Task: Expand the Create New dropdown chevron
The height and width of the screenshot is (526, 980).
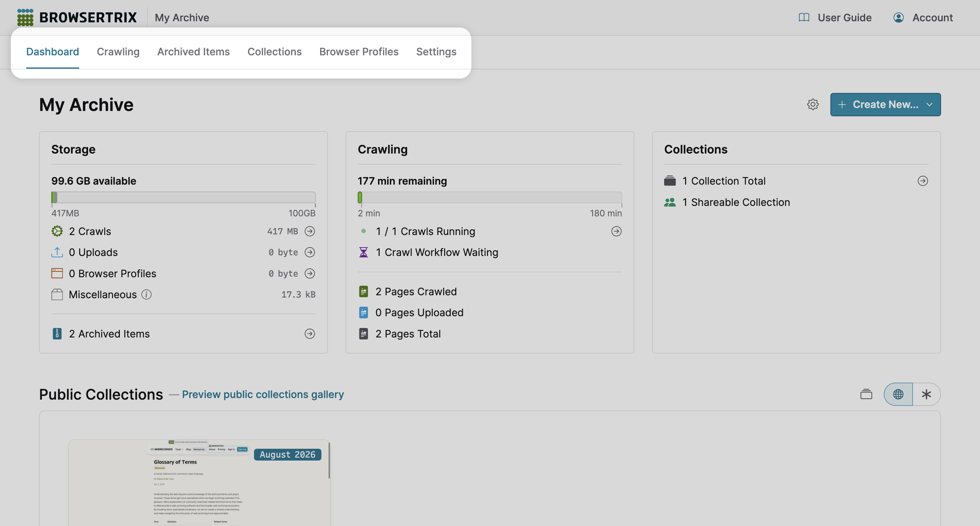Action: (x=929, y=105)
